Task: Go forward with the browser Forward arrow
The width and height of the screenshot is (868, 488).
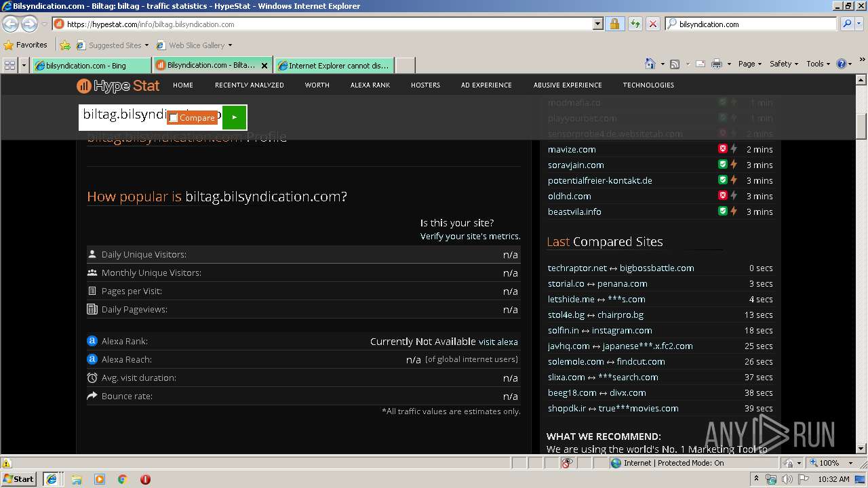Action: click(x=29, y=24)
